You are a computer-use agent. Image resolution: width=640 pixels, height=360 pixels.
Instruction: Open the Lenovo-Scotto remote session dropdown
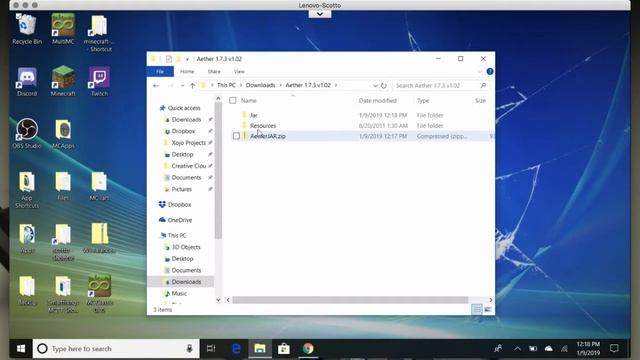(320, 14)
